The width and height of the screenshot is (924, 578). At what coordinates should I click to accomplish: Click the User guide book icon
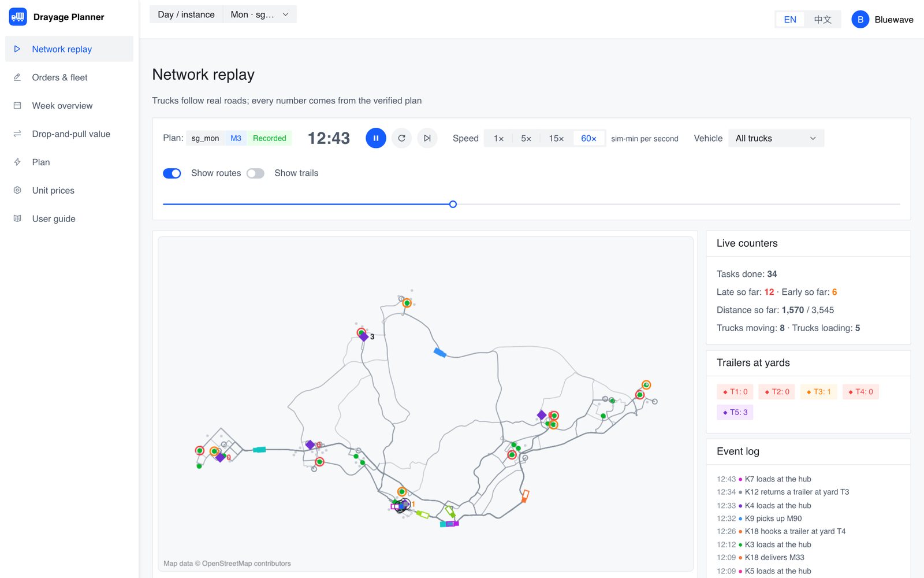(x=17, y=218)
